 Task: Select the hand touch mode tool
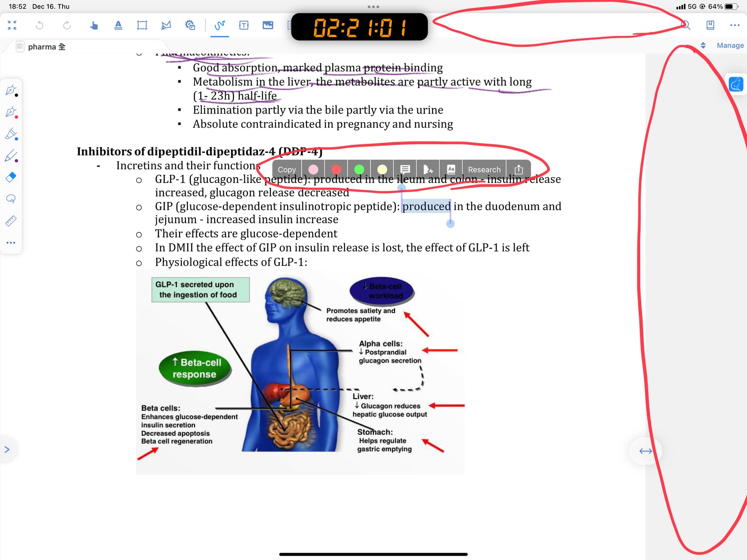pos(94,26)
